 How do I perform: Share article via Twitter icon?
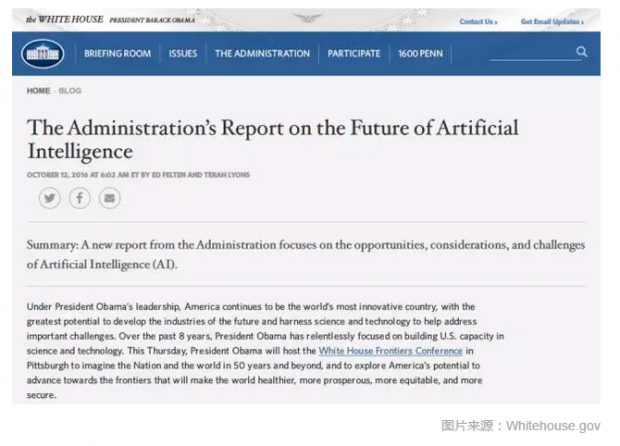coord(50,198)
